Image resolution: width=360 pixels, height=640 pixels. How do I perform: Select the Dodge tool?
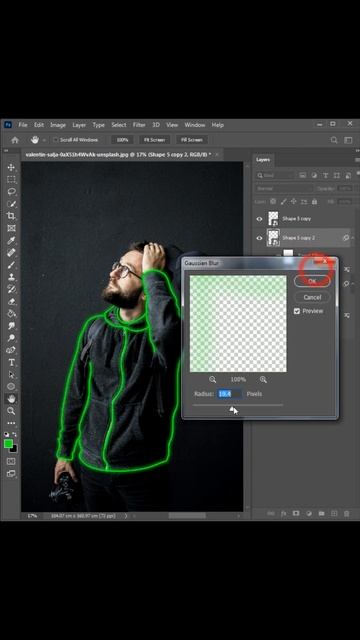[11, 338]
